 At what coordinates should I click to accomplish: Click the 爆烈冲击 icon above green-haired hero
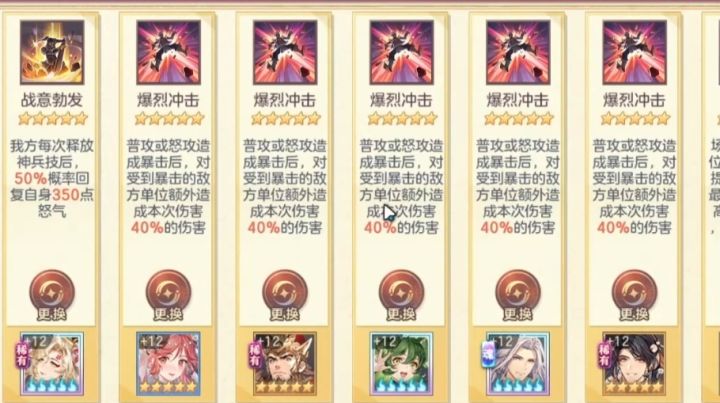click(402, 52)
